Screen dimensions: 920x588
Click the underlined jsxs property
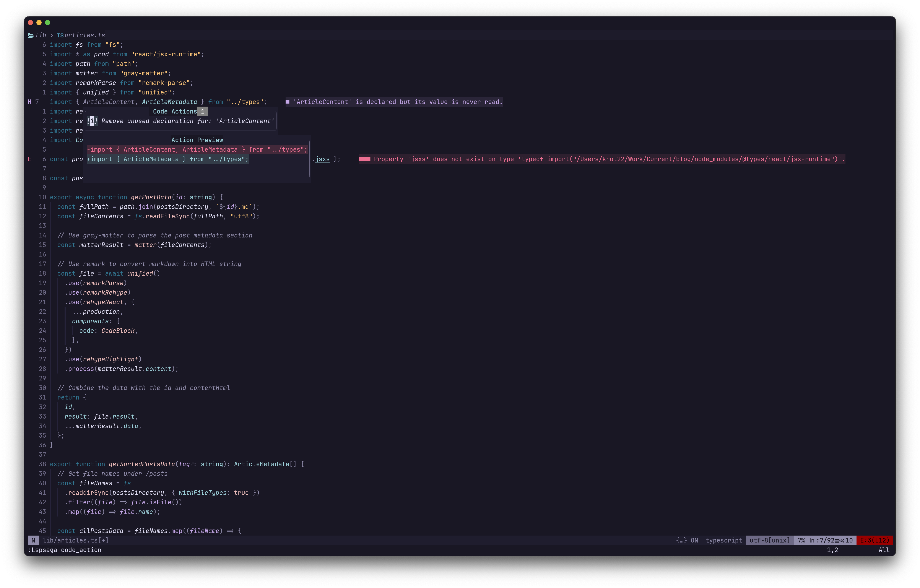[322, 159]
